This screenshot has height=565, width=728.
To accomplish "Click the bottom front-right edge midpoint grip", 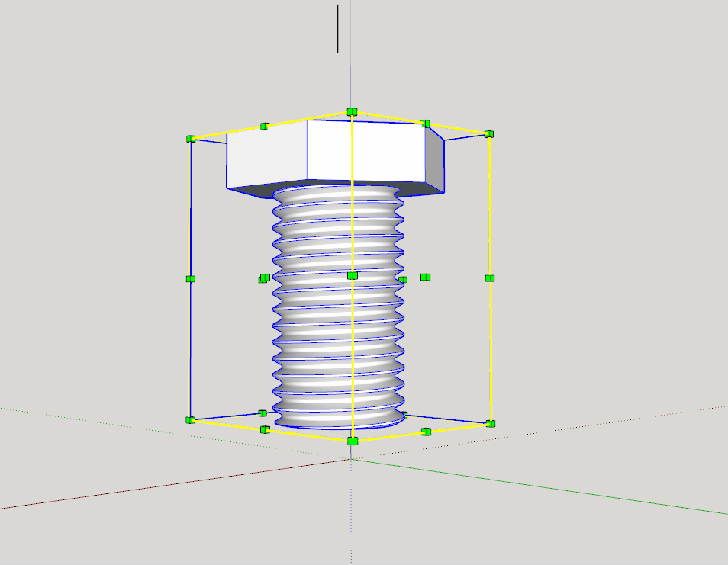I will point(427,432).
